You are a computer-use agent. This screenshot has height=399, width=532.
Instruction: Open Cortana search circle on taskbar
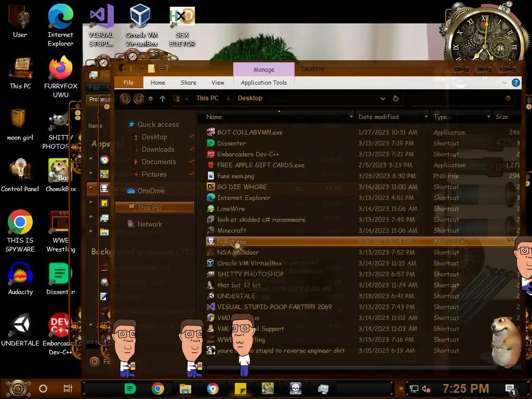point(43,389)
